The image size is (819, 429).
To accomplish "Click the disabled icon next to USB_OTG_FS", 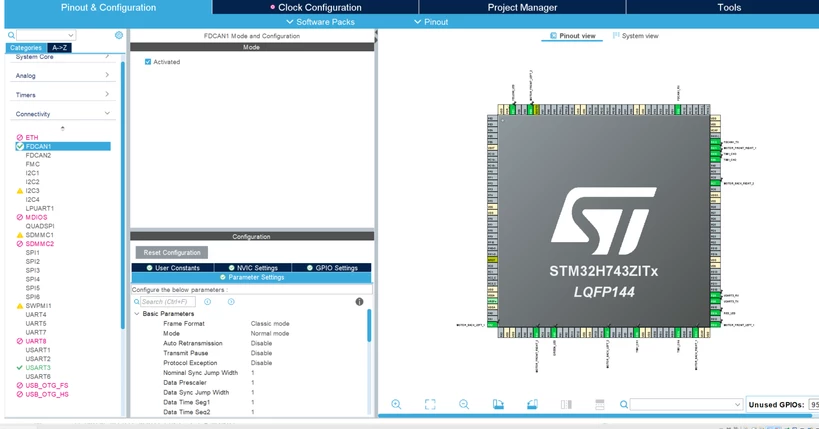I will coord(20,386).
